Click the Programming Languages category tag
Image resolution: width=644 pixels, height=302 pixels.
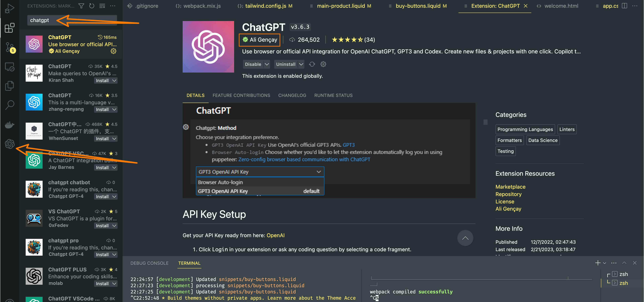coord(525,129)
